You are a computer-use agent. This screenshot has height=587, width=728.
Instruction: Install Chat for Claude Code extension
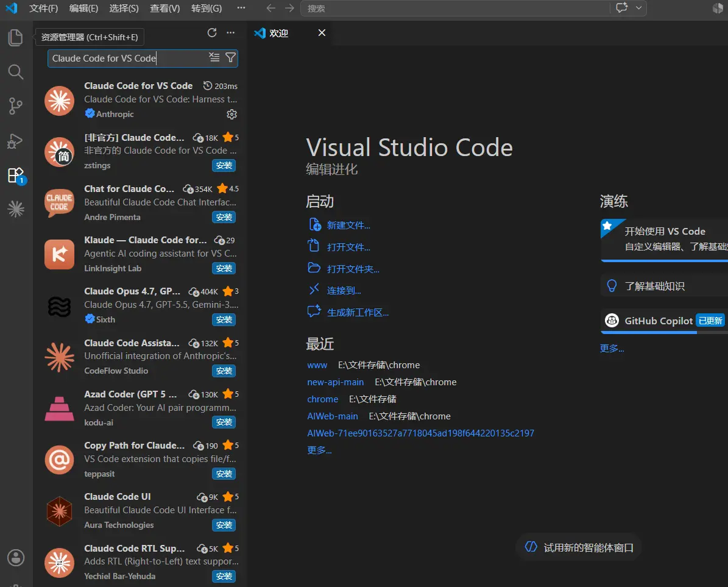tap(224, 217)
